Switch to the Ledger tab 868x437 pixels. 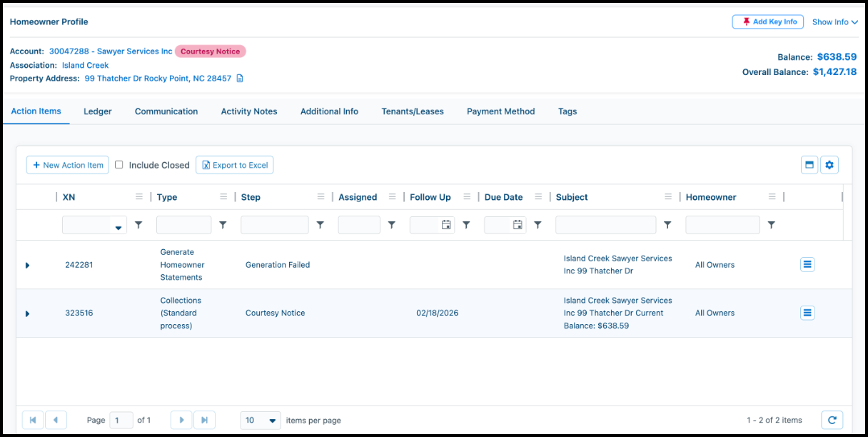98,111
